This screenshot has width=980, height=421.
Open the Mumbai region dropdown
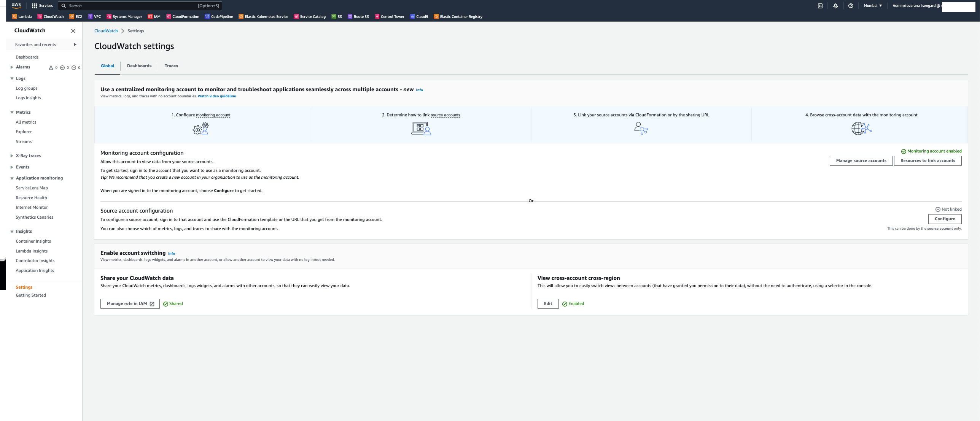(872, 6)
